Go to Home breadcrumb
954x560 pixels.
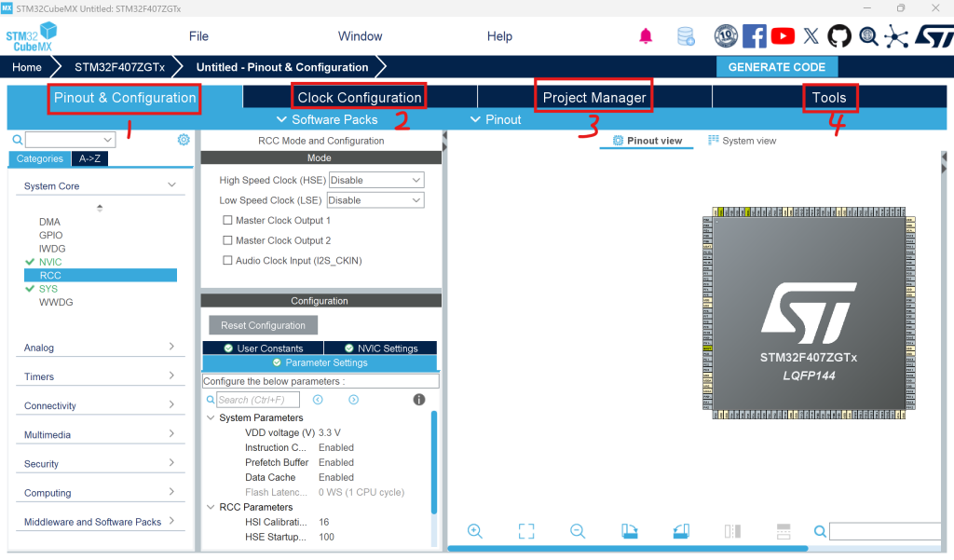point(27,67)
